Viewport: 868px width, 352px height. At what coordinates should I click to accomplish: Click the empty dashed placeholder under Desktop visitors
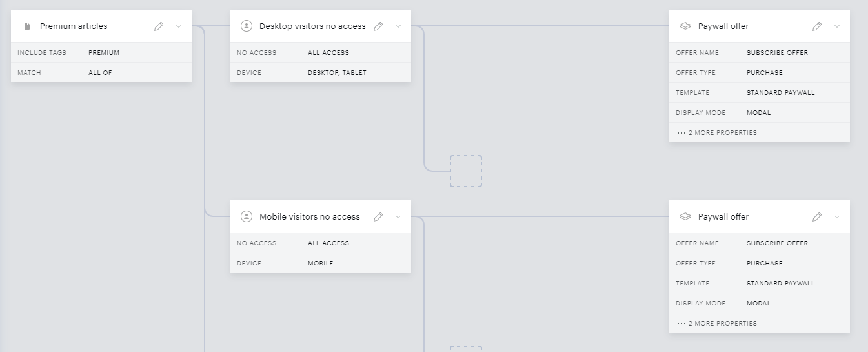click(466, 171)
